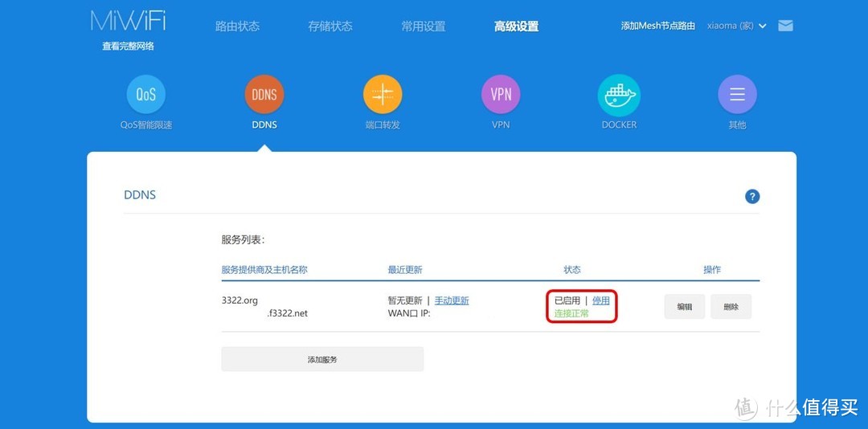Click the DDNS section heading
Screen dimensions: 868x429
point(140,195)
